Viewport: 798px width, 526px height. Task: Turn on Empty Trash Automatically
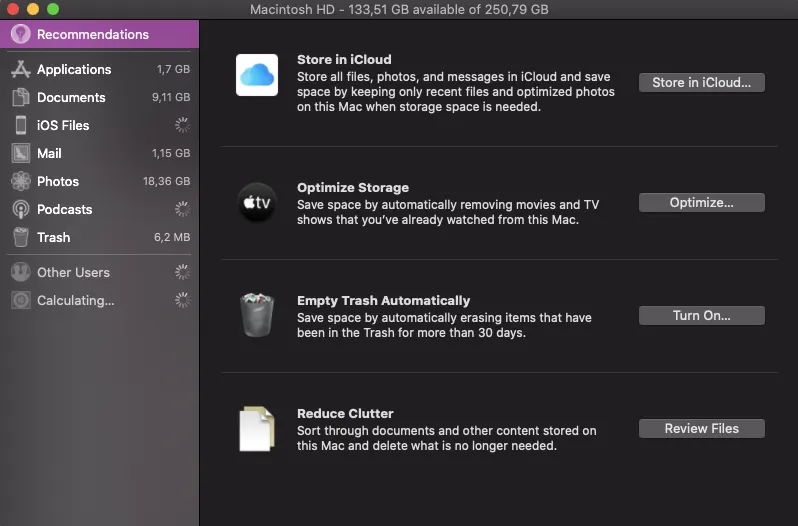click(x=701, y=315)
